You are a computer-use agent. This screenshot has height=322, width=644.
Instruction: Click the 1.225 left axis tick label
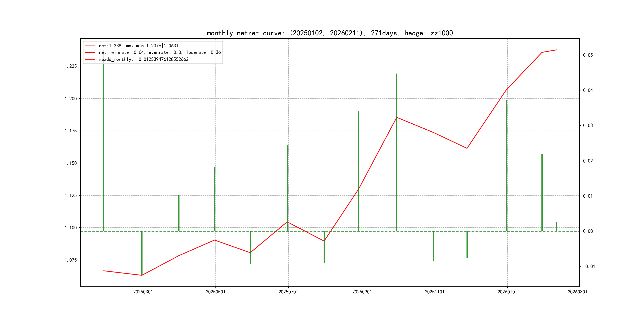coord(71,66)
